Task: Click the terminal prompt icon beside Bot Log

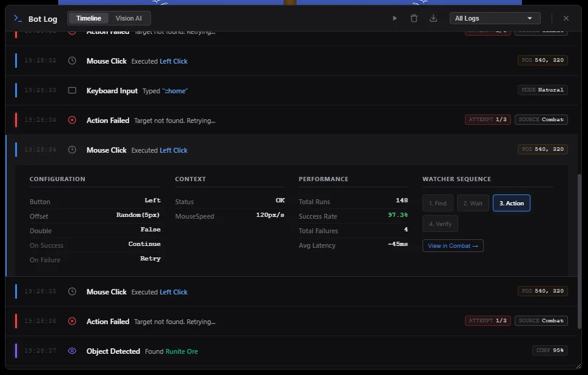Action: [x=18, y=18]
